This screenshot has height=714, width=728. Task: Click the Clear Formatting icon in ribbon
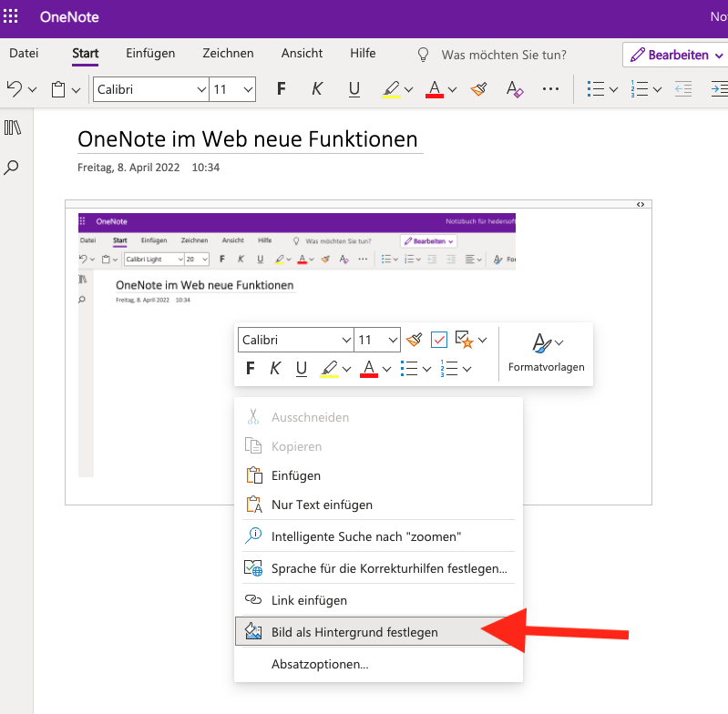click(515, 88)
